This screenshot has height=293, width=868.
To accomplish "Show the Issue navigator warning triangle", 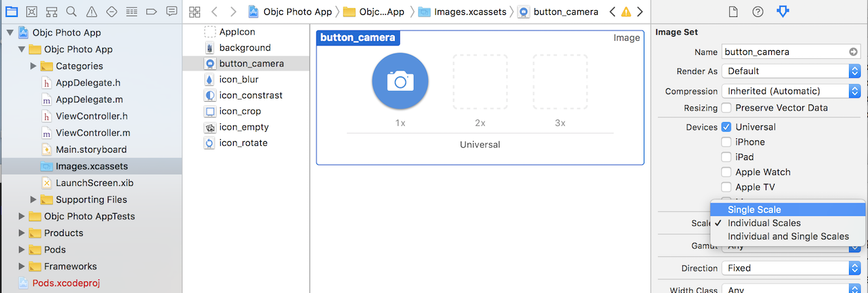I will [x=91, y=12].
